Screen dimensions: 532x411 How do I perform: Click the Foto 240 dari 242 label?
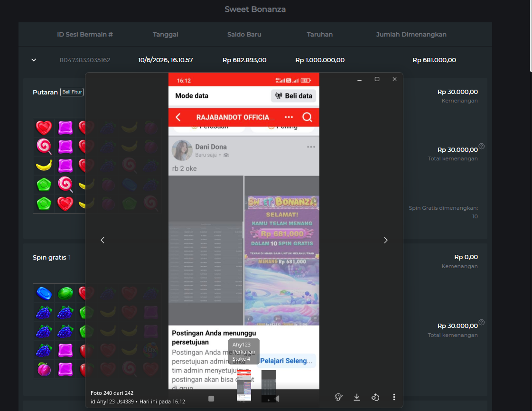[x=112, y=393]
